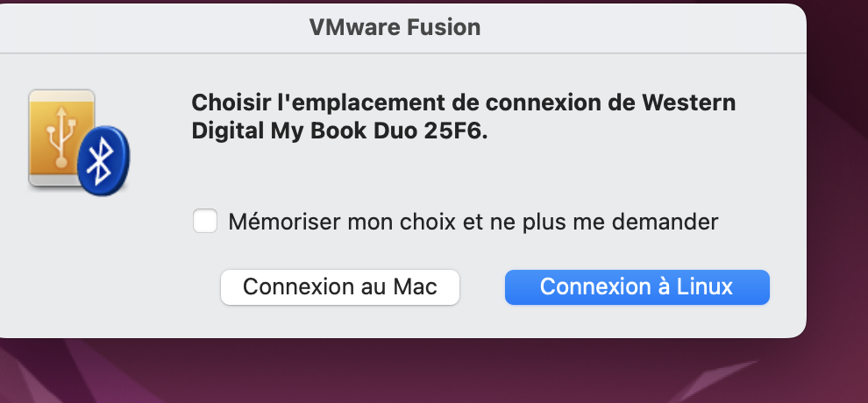Click the VMware Fusion title text
The image size is (868, 403).
(395, 27)
